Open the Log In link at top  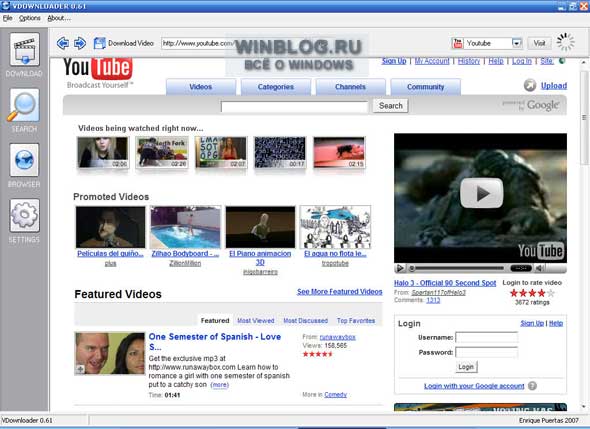[x=522, y=61]
